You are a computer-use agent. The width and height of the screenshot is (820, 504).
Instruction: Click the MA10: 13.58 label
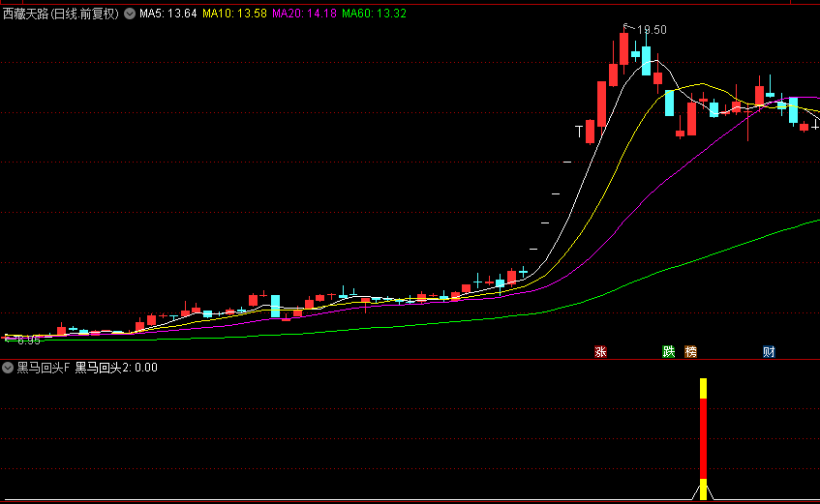click(x=234, y=14)
